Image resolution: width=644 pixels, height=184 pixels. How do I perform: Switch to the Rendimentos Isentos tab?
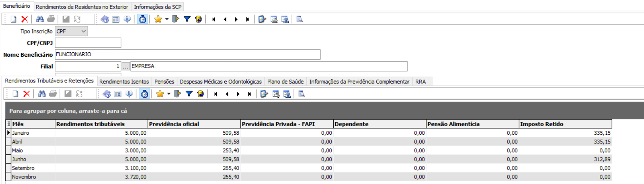124,82
